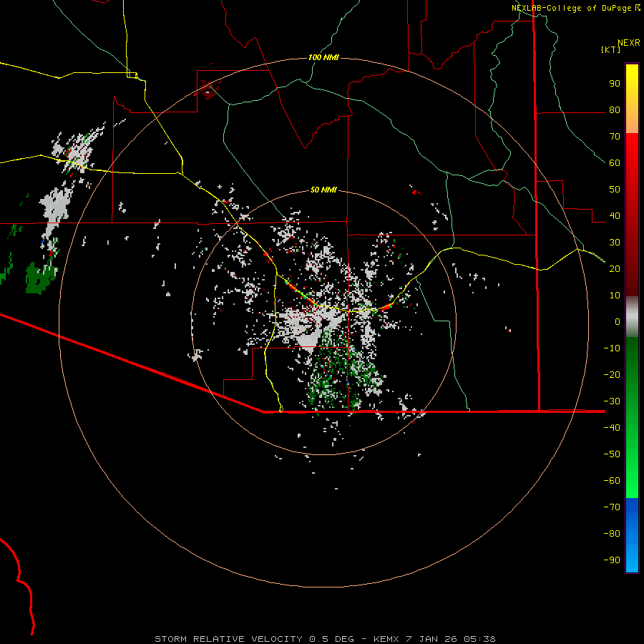The image size is (644, 644).
Task: Click the gray zero-velocity segment of color bar
Action: click(632, 317)
